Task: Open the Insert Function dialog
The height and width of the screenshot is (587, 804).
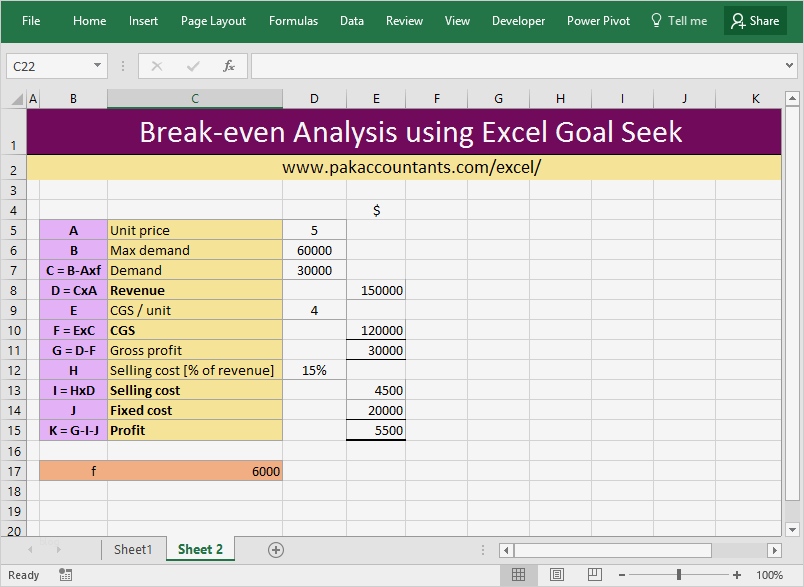Action: [228, 66]
